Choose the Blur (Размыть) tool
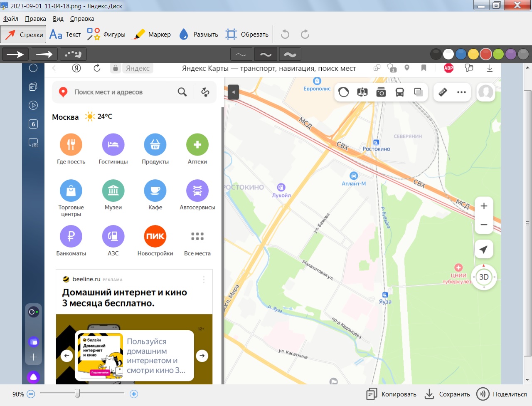 (x=198, y=35)
